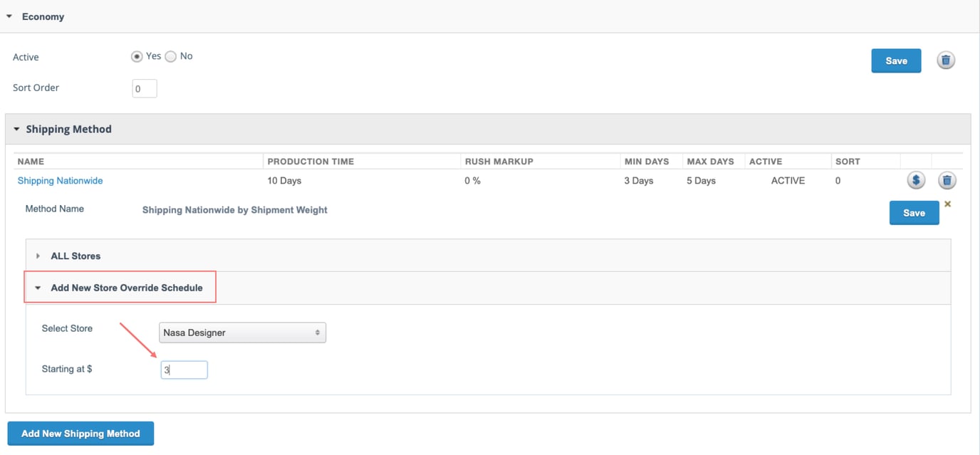Screen dimensions: 980x455
Task: Click the top Save button beside Active
Action: (x=895, y=61)
